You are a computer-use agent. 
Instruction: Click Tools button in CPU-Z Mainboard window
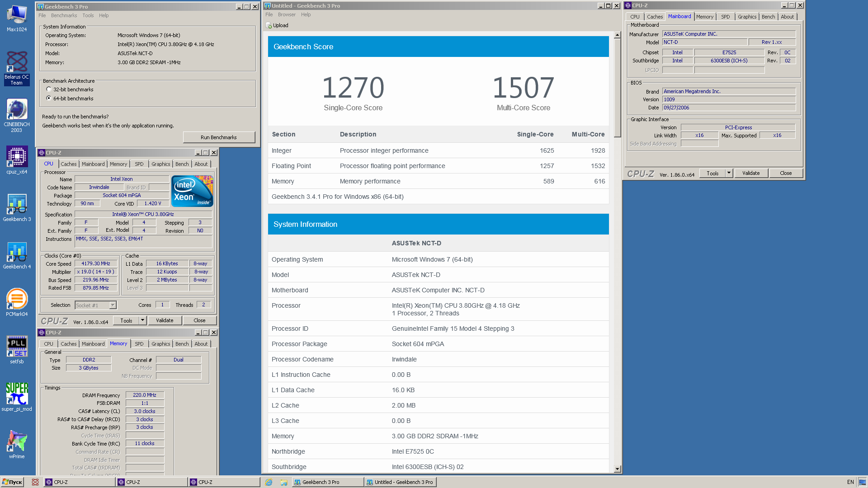[712, 173]
